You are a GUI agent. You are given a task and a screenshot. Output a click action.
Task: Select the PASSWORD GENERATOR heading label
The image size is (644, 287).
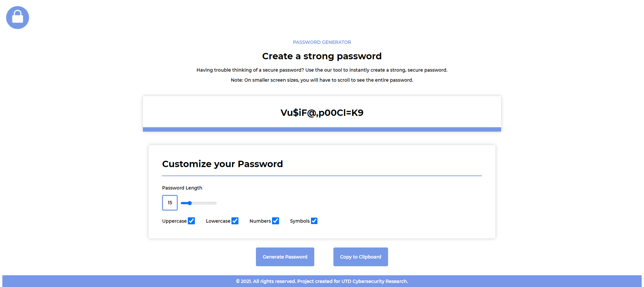322,42
